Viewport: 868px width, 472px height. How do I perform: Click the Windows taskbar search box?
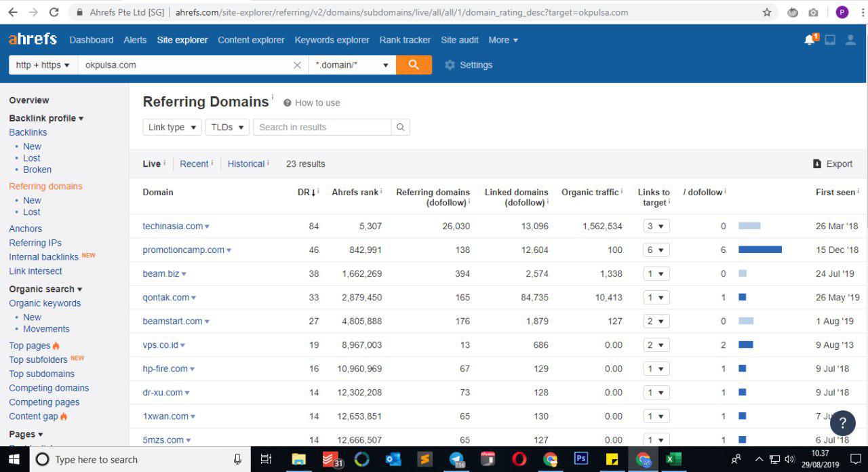coord(140,459)
